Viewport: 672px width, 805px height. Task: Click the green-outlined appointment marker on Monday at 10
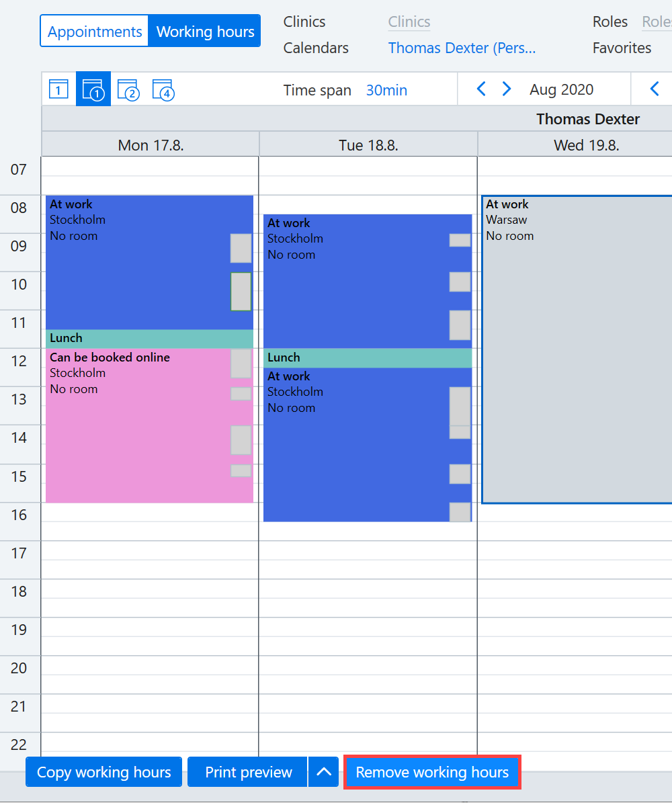tap(241, 292)
